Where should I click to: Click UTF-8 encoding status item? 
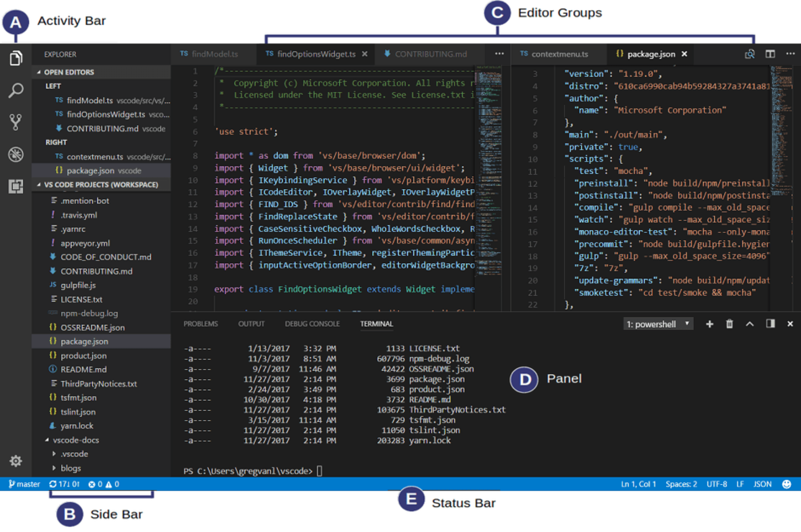717,484
